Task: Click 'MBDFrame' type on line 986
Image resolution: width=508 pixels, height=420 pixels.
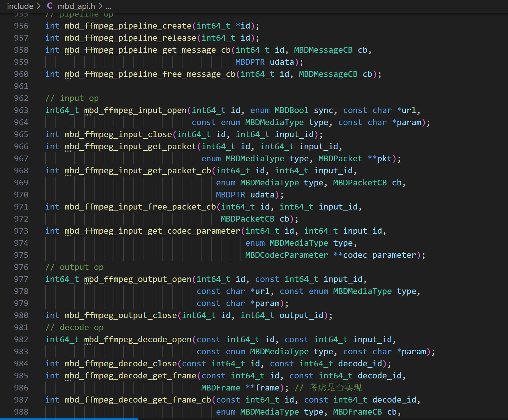Action: [221, 388]
